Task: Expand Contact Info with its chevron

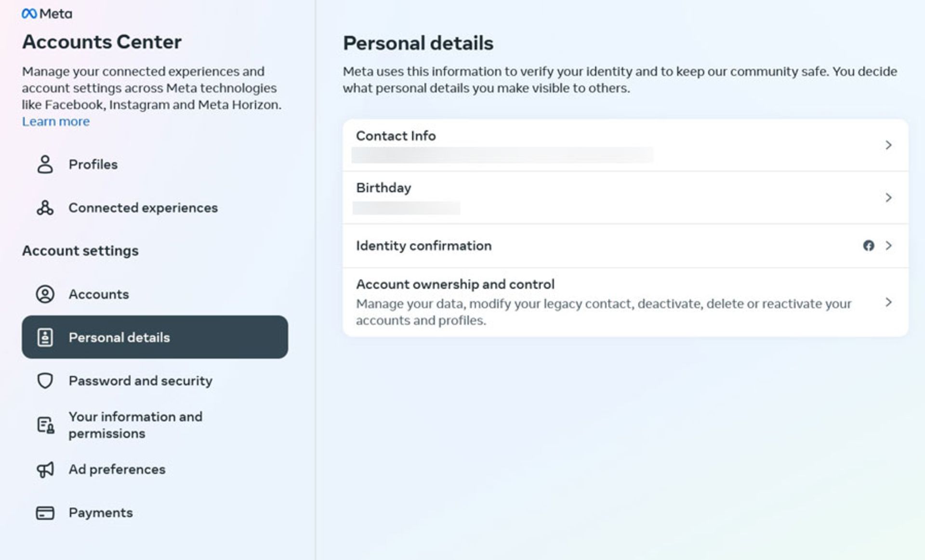Action: [888, 145]
